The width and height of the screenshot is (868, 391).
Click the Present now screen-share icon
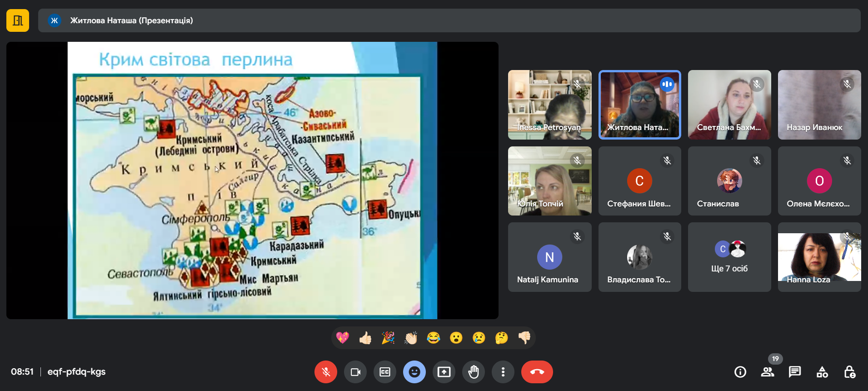coord(444,372)
